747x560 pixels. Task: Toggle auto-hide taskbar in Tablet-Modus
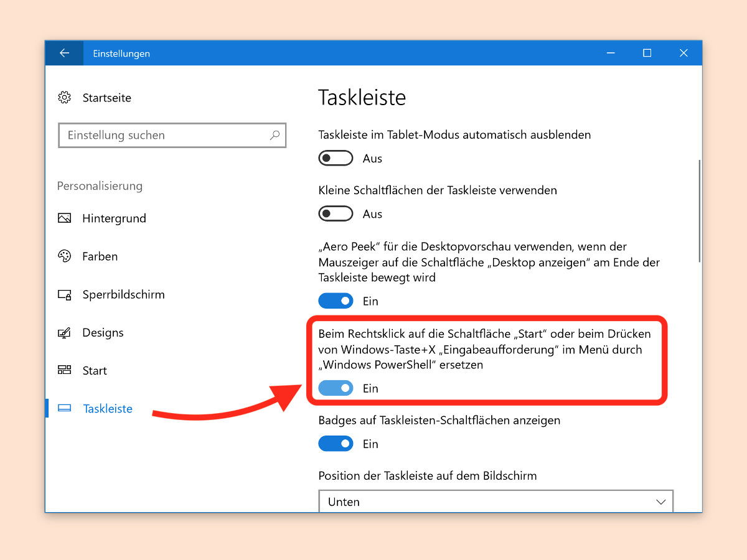tap(336, 159)
